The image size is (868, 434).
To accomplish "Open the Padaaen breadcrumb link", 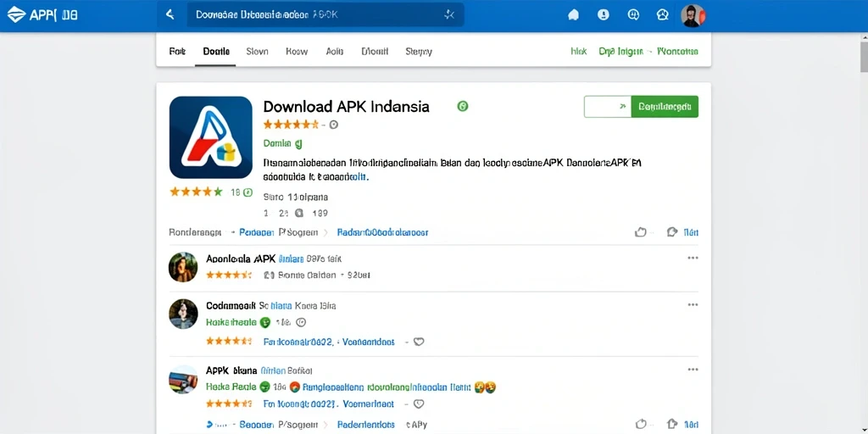I will [256, 232].
